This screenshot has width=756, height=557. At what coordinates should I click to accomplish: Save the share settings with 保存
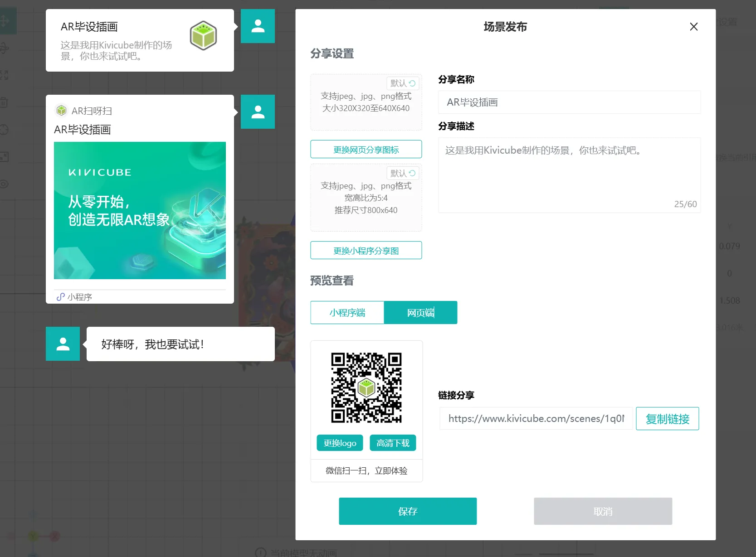[408, 511]
